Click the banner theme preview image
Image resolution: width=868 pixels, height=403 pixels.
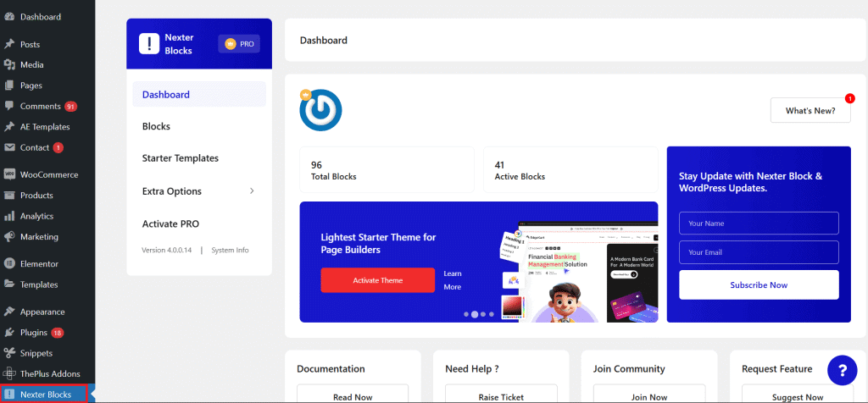pyautogui.click(x=580, y=271)
